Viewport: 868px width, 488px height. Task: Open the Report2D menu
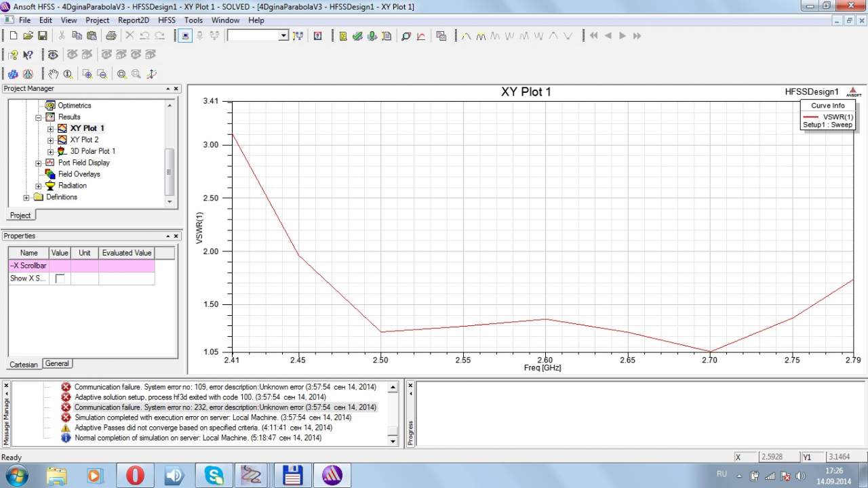pos(133,20)
